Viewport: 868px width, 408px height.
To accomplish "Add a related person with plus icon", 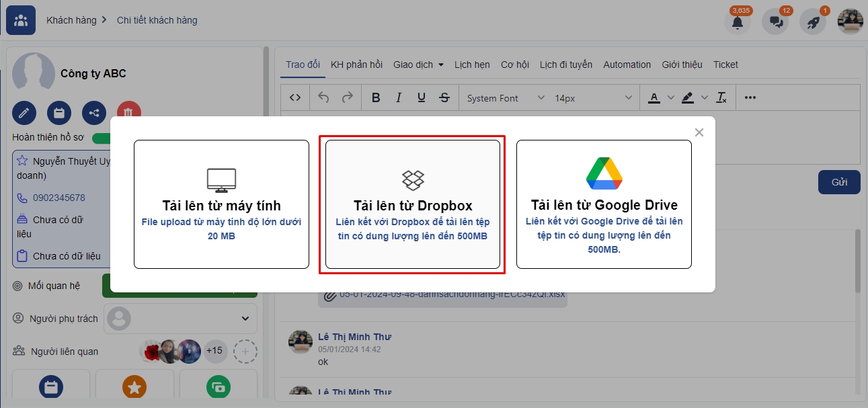I will 245,351.
